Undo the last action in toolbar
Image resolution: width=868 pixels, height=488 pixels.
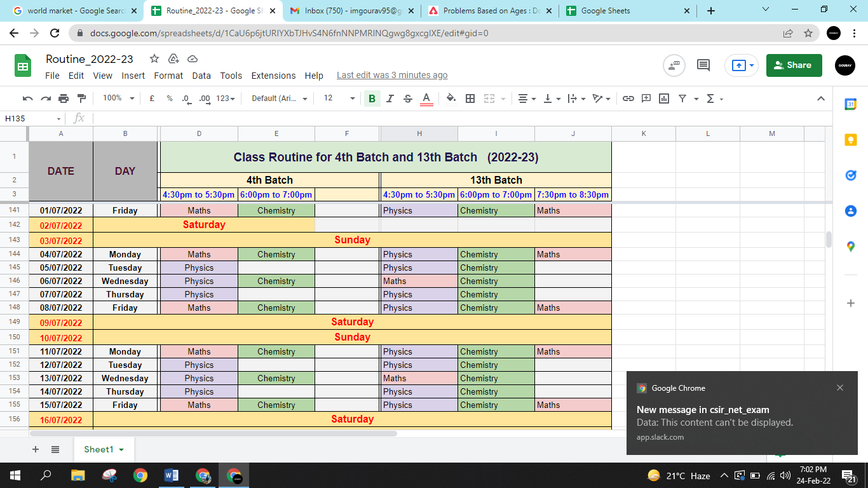pos(27,98)
